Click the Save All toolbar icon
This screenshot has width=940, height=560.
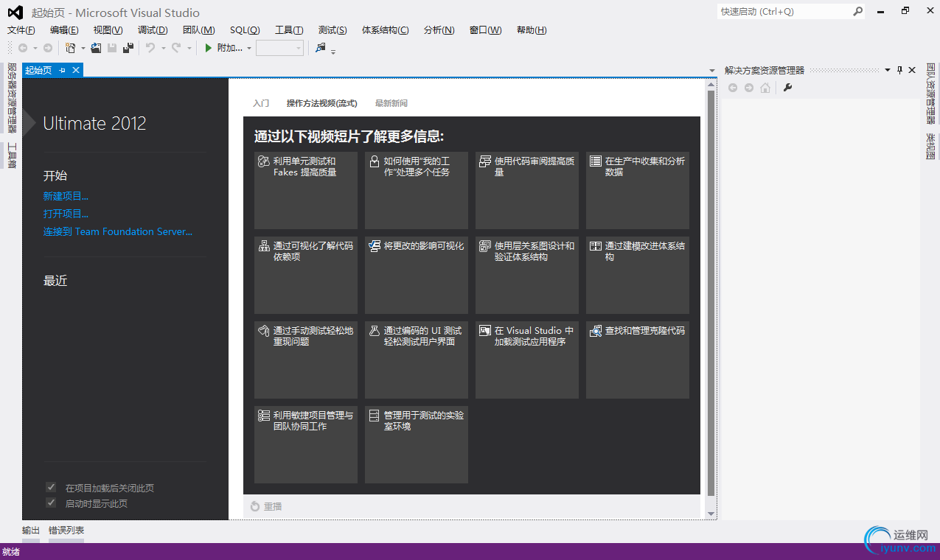pyautogui.click(x=128, y=48)
